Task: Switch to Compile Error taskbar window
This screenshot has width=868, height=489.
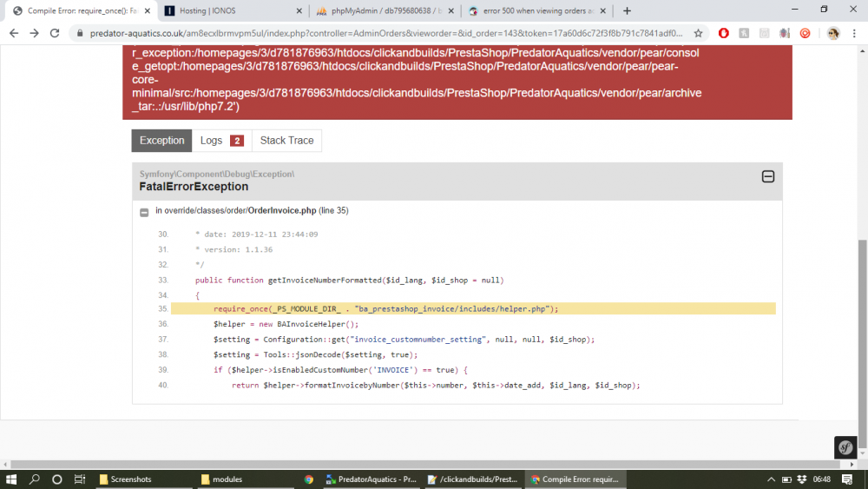Action: click(x=575, y=479)
